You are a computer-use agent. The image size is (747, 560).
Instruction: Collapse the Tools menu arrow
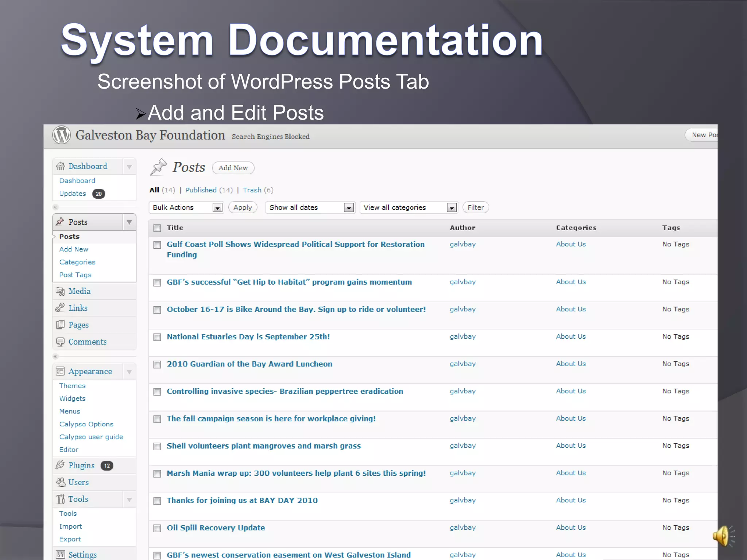pyautogui.click(x=129, y=499)
